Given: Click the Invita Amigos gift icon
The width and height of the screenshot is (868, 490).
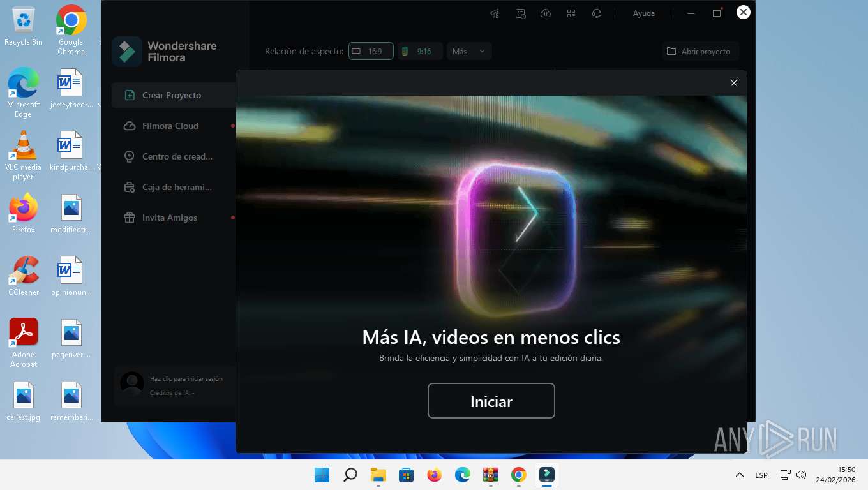Looking at the screenshot, I should point(130,218).
